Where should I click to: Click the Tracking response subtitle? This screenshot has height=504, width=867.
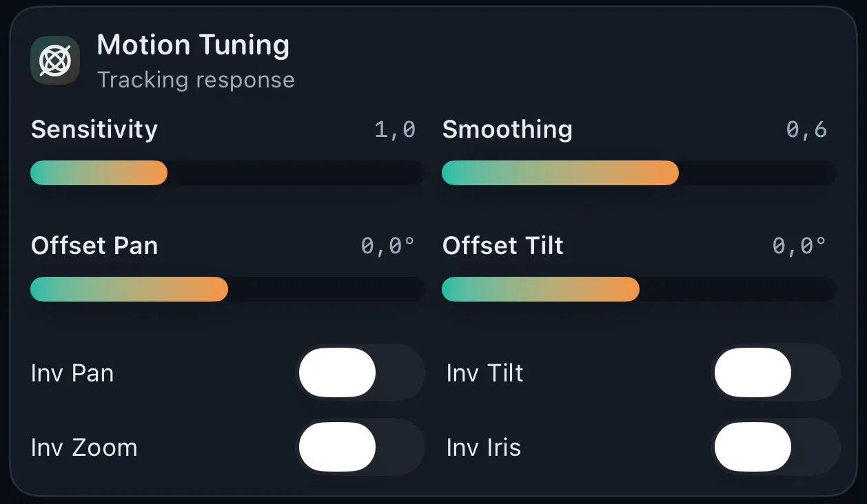click(x=196, y=79)
